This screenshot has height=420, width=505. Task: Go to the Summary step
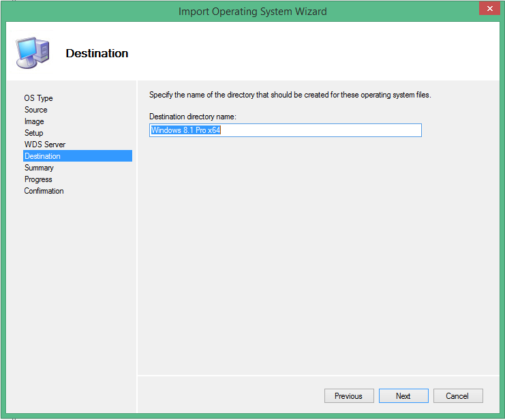click(39, 168)
